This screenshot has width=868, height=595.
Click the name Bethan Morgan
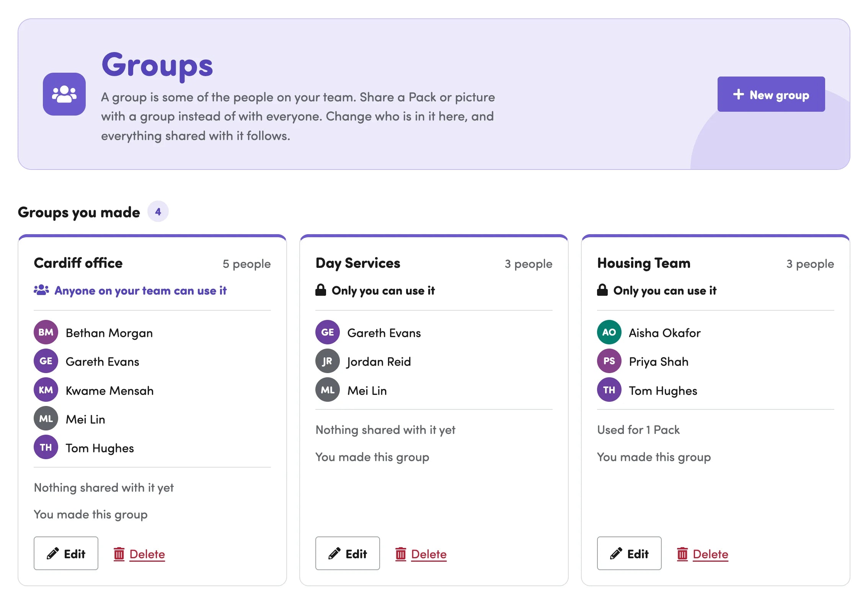click(x=109, y=333)
